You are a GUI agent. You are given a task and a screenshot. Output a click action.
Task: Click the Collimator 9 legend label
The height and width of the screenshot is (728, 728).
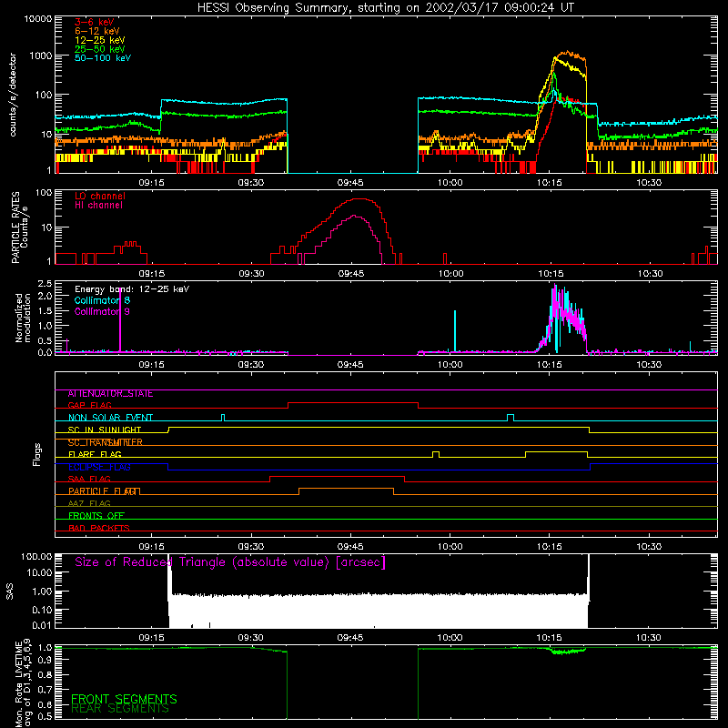pyautogui.click(x=102, y=311)
